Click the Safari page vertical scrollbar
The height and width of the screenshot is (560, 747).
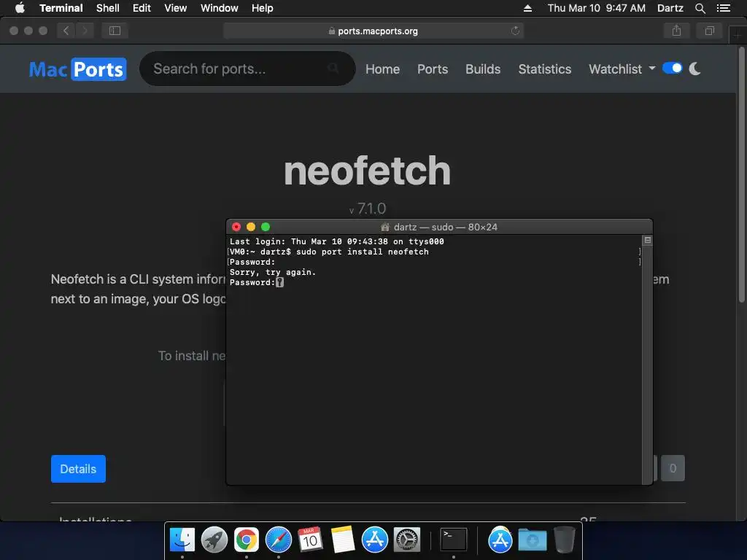click(741, 174)
